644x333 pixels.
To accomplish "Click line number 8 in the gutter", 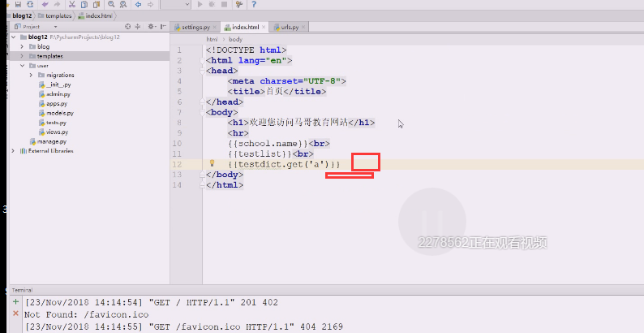I will point(178,123).
